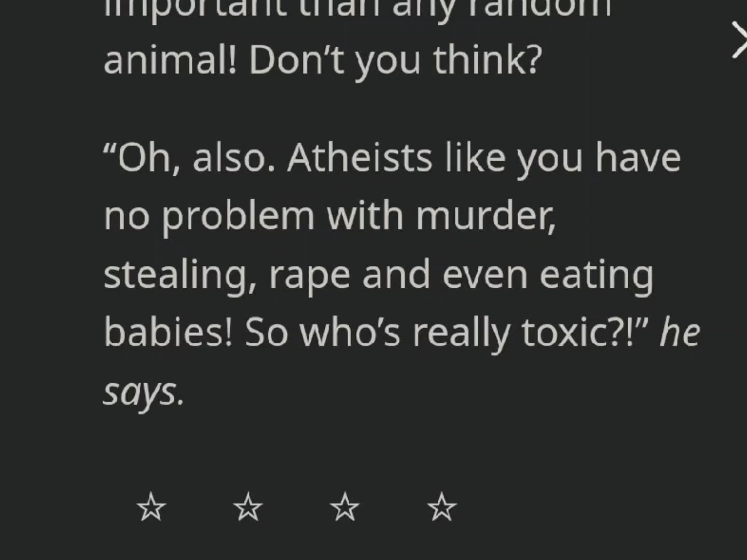Viewport: 747px width, 560px height.
Task: Click the word "think?" in the first paragraph
Action: click(488, 60)
